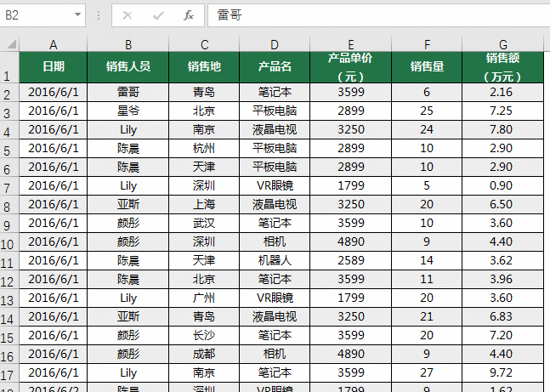
Task: Select column D header
Action: coord(275,44)
